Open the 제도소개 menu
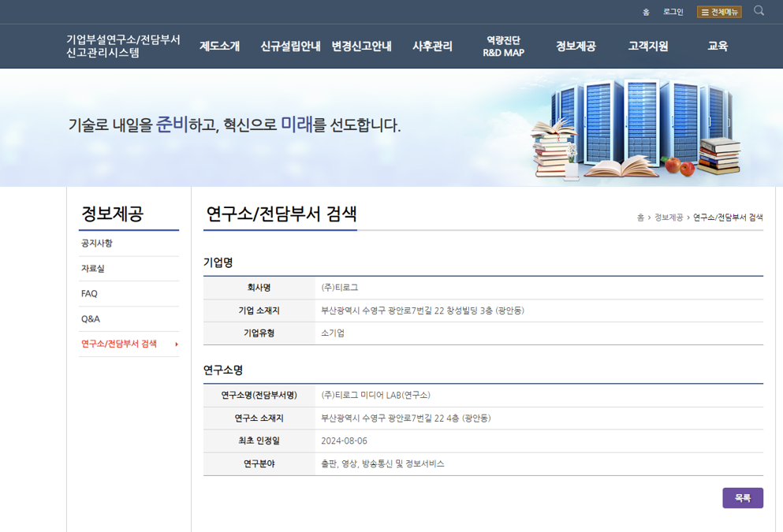 coord(219,47)
